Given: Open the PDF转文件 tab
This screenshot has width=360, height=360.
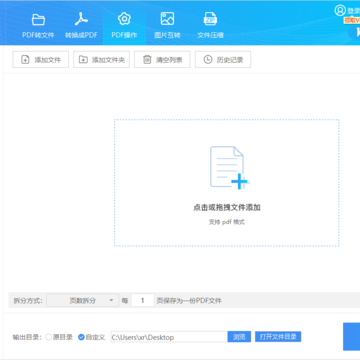Looking at the screenshot, I should click(38, 26).
